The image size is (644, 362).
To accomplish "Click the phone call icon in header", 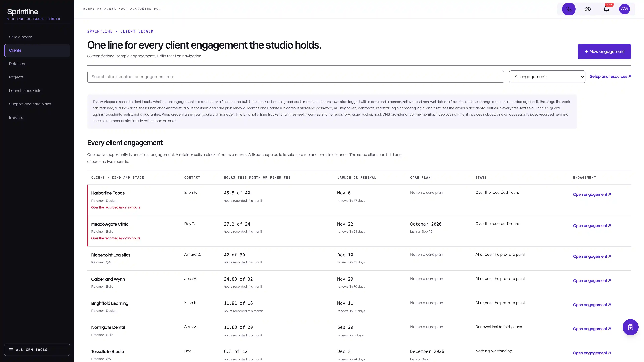I will (569, 9).
